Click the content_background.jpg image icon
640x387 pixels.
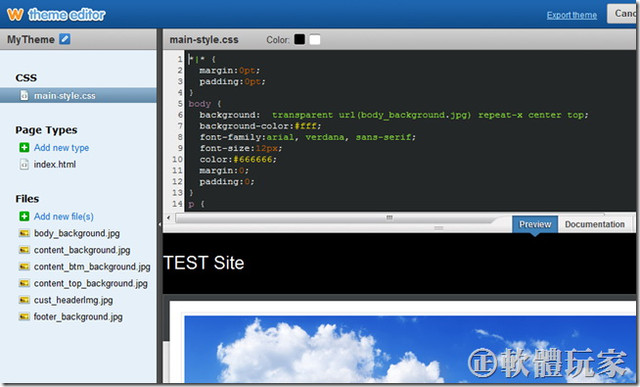[x=24, y=250]
